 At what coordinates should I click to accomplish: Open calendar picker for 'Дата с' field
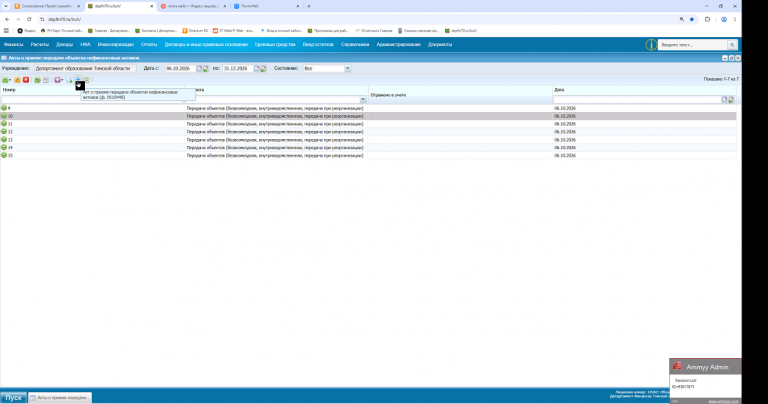coord(199,69)
